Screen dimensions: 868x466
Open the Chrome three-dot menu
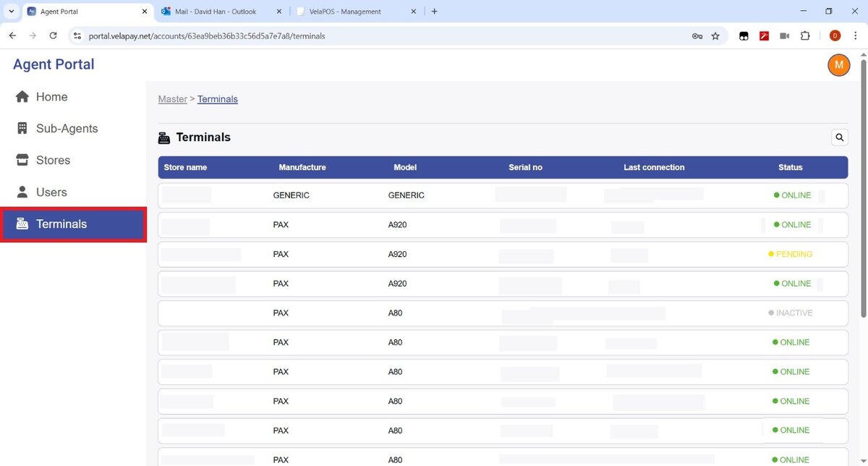click(855, 35)
